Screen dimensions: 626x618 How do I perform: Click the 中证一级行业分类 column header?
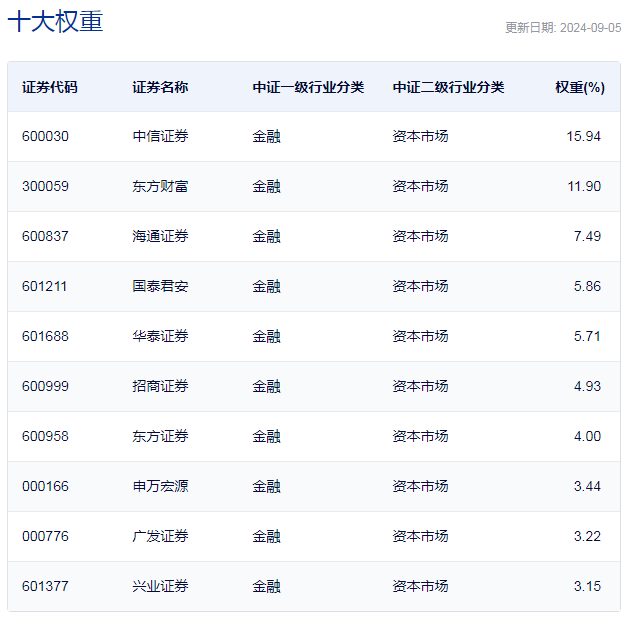tap(308, 87)
